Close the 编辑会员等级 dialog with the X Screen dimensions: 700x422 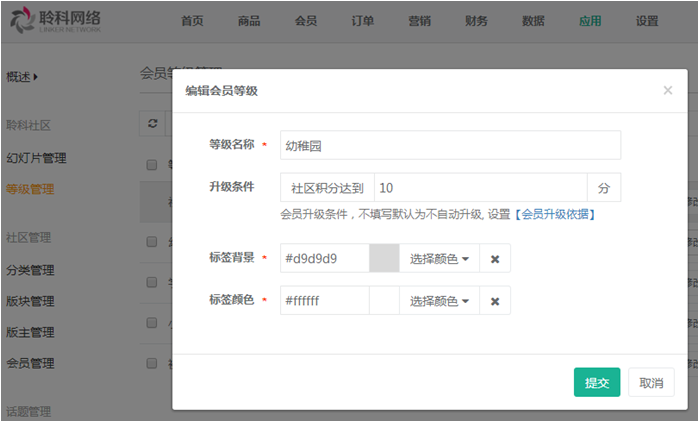[x=668, y=90]
